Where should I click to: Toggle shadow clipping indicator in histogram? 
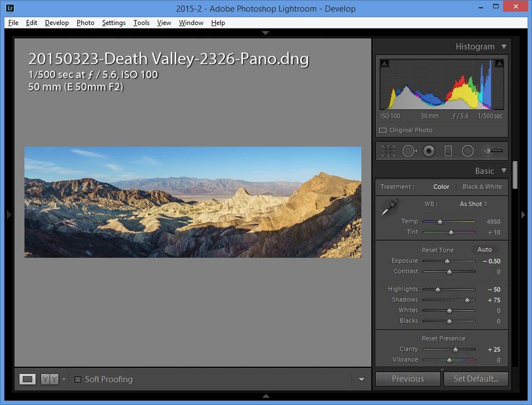(384, 63)
